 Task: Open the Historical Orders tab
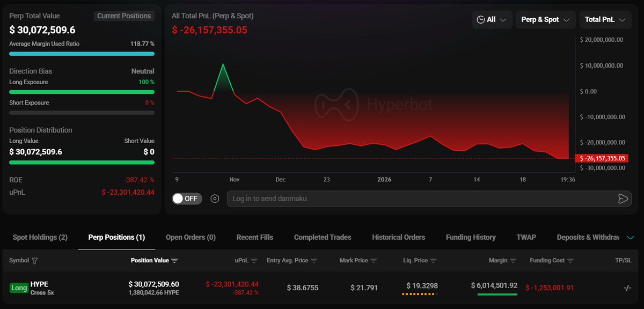point(399,237)
